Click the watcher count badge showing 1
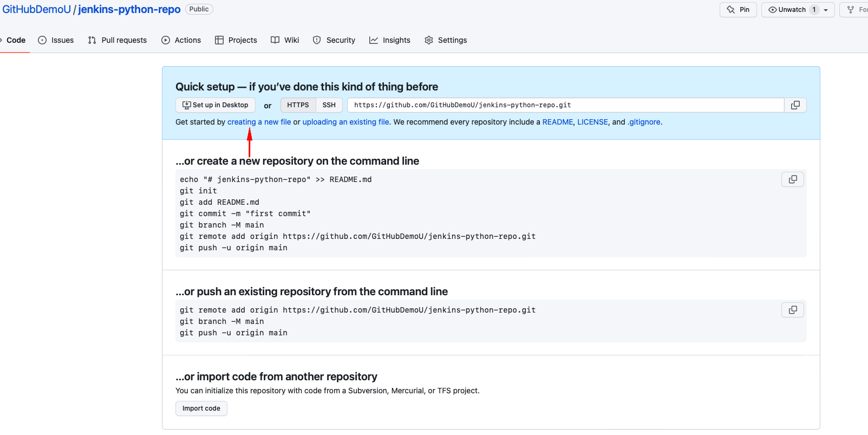Viewport: 868px width, 435px height. pos(814,10)
